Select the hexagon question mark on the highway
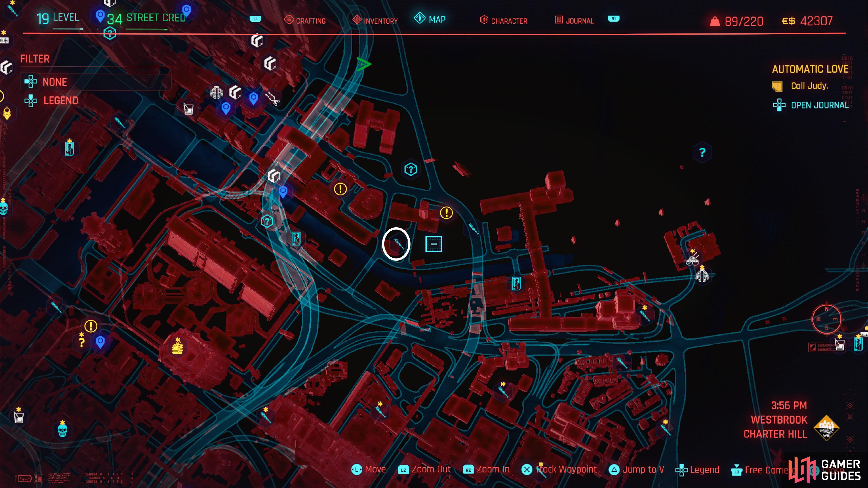 [x=267, y=221]
